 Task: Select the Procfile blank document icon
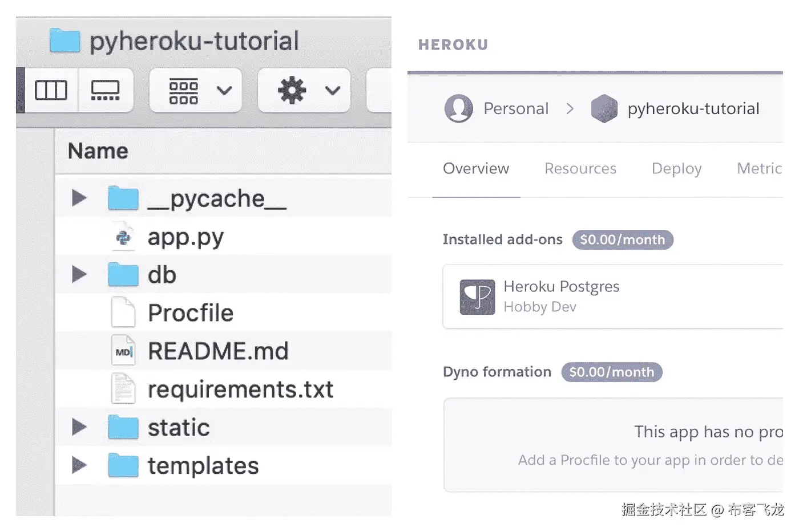123,312
